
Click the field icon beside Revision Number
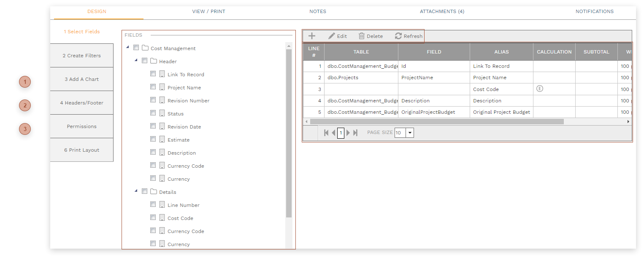[x=162, y=100]
